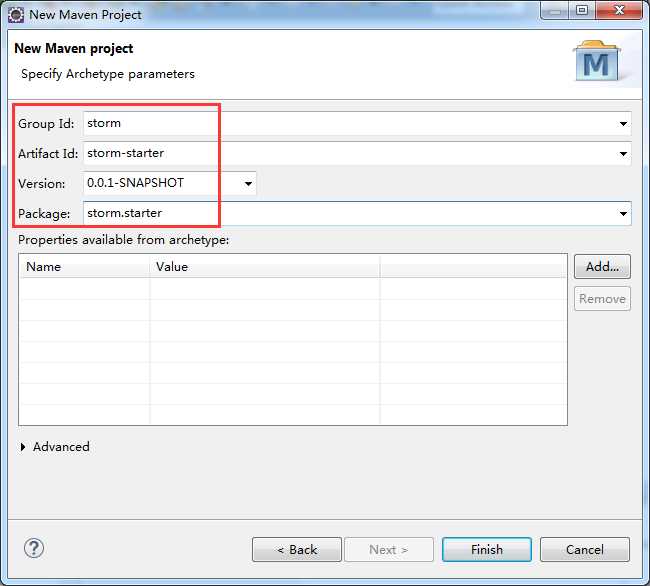
Task: Open the Version dropdown arrow
Action: [x=248, y=183]
